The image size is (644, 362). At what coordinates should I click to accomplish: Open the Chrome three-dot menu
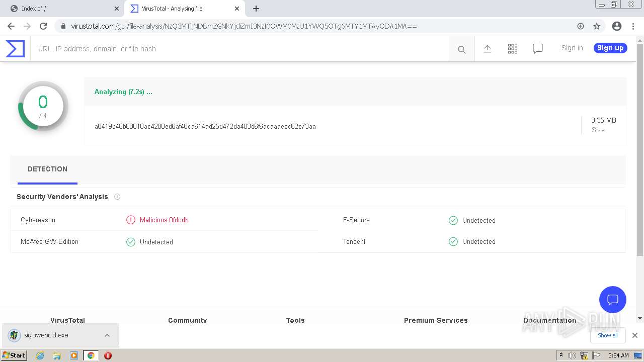point(632,26)
